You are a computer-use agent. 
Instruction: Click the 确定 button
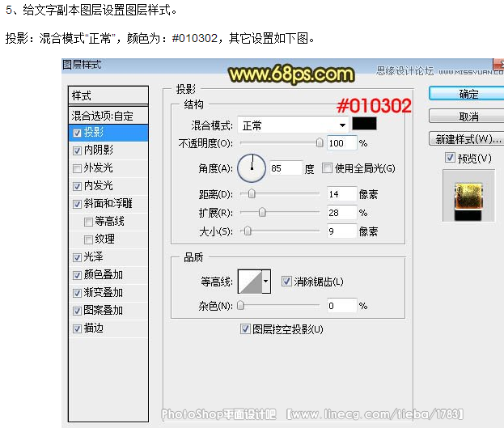point(468,95)
